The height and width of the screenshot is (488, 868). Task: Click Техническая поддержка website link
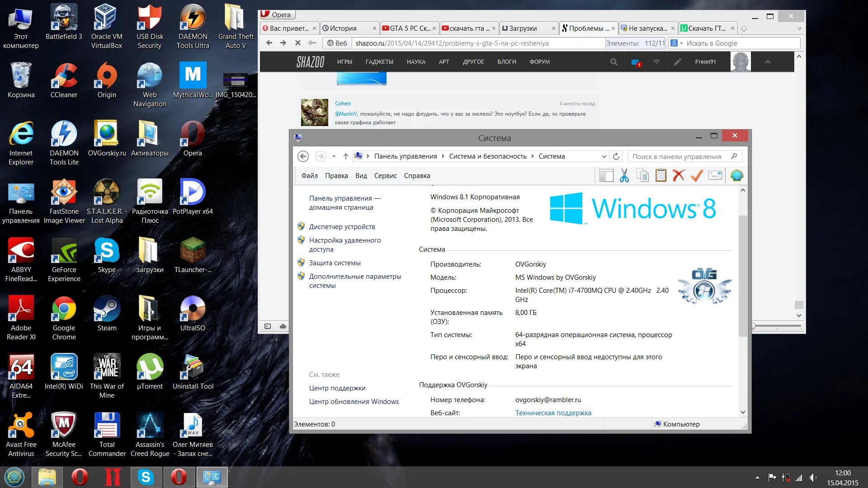coord(553,413)
